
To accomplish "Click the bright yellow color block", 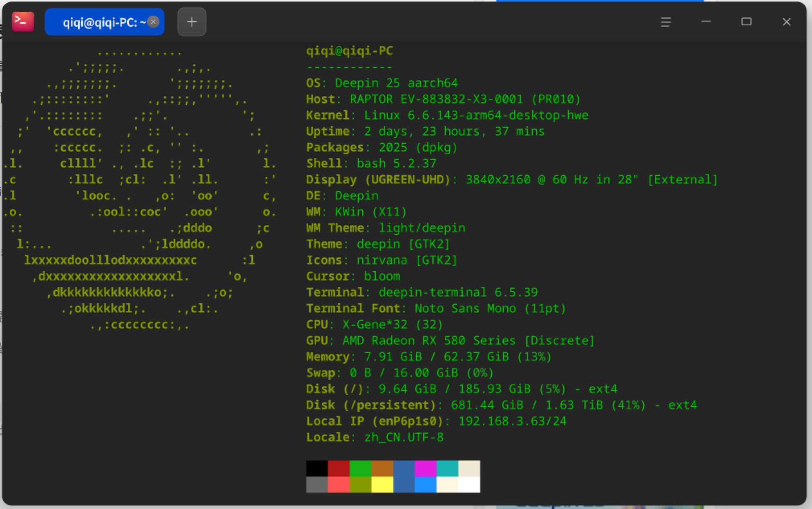I will pyautogui.click(x=382, y=485).
